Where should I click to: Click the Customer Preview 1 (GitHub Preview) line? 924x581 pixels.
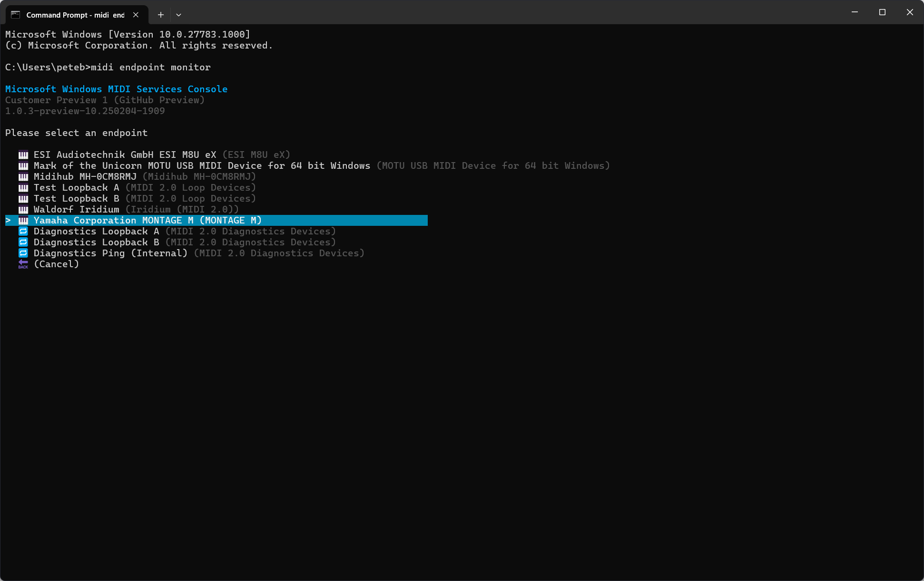click(x=105, y=100)
